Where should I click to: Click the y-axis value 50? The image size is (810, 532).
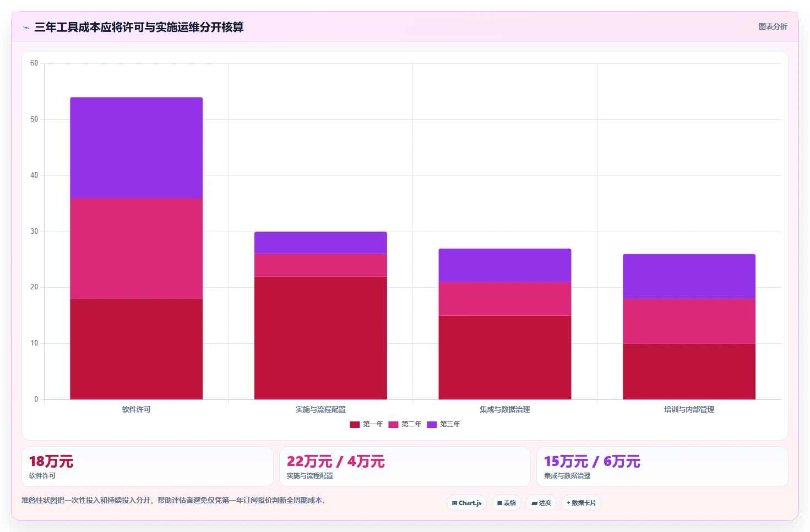(34, 119)
